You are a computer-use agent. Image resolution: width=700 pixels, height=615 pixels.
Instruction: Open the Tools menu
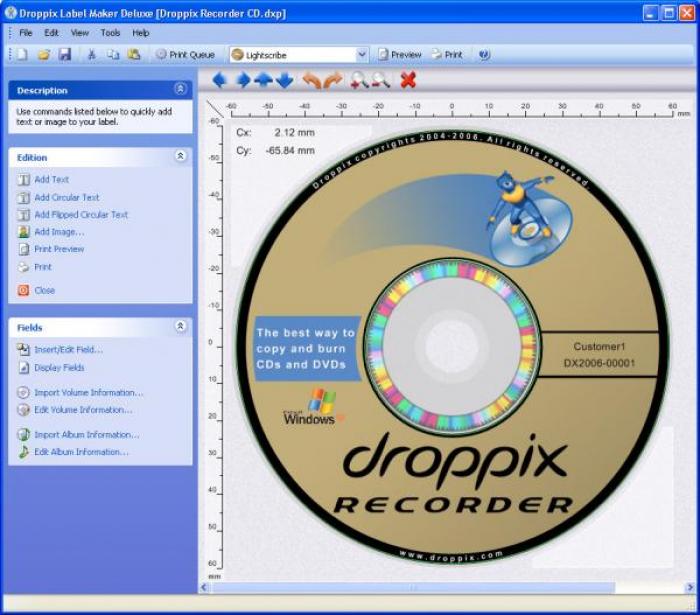(110, 33)
